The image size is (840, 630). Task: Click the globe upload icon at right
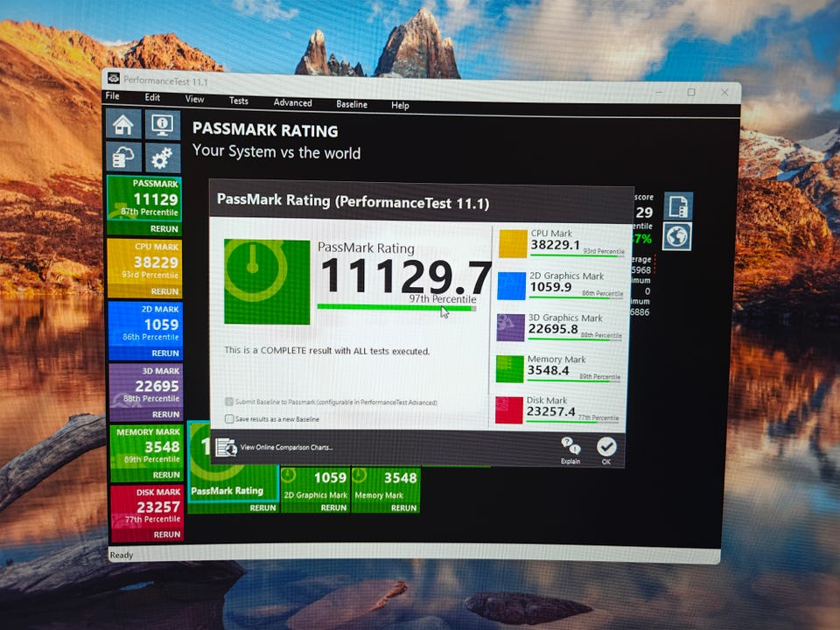coord(677,236)
